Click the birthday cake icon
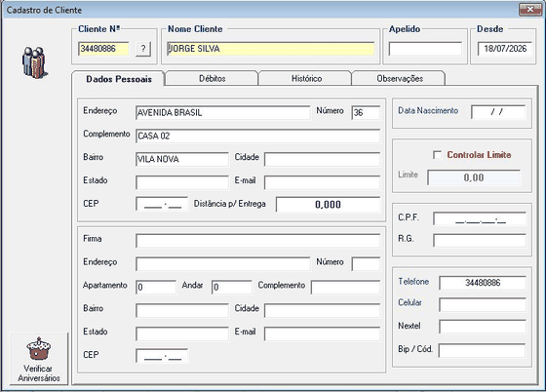 click(39, 348)
